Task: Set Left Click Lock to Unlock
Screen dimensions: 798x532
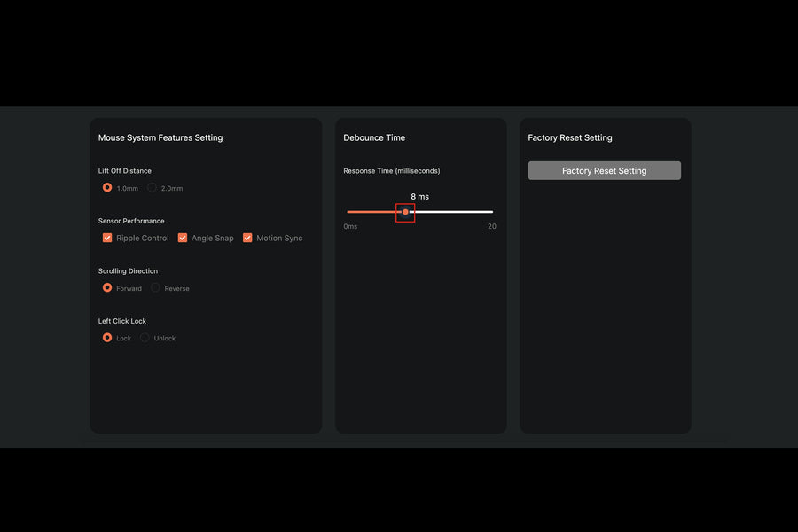Action: [145, 338]
